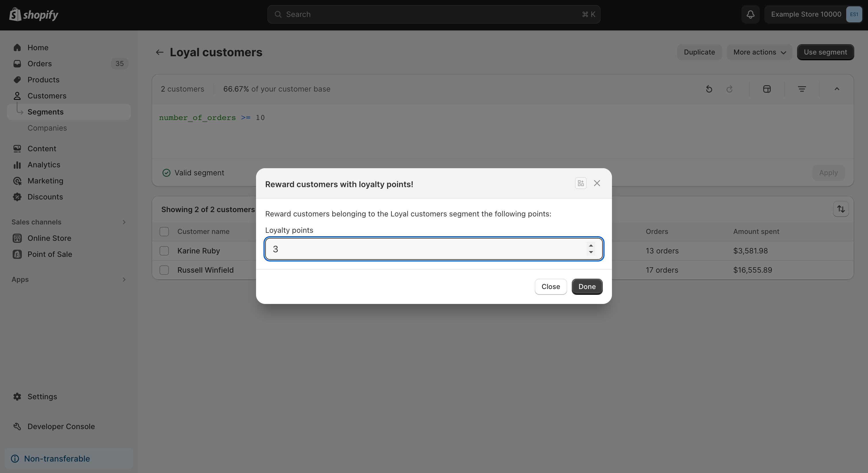
Task: Open the templates icon in segment toolbar
Action: 767,89
